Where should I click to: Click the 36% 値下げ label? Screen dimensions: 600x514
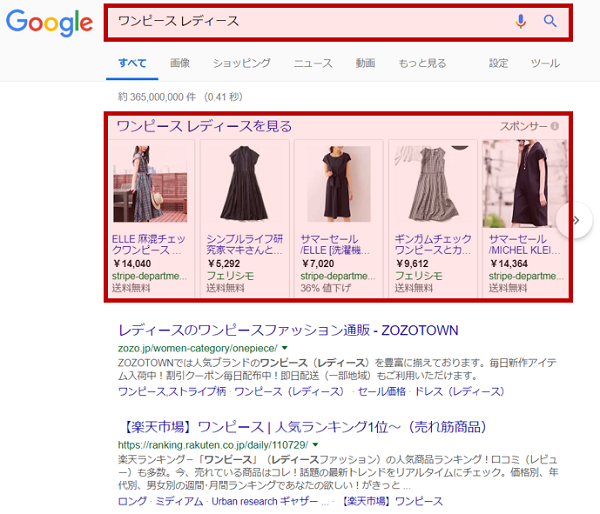click(326, 288)
